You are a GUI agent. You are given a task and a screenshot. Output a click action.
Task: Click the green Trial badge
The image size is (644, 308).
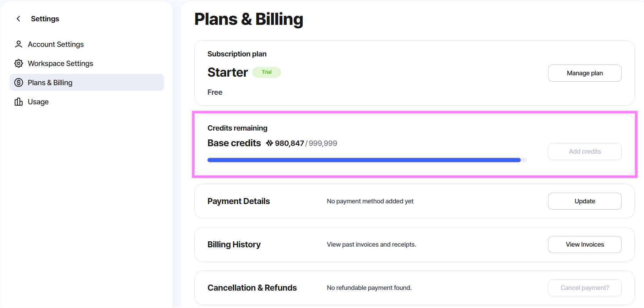266,72
